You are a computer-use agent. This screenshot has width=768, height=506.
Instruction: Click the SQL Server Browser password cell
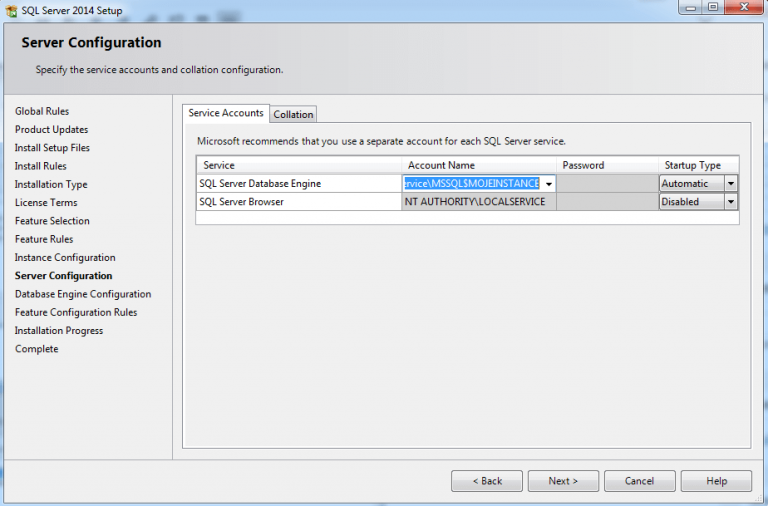click(x=607, y=202)
